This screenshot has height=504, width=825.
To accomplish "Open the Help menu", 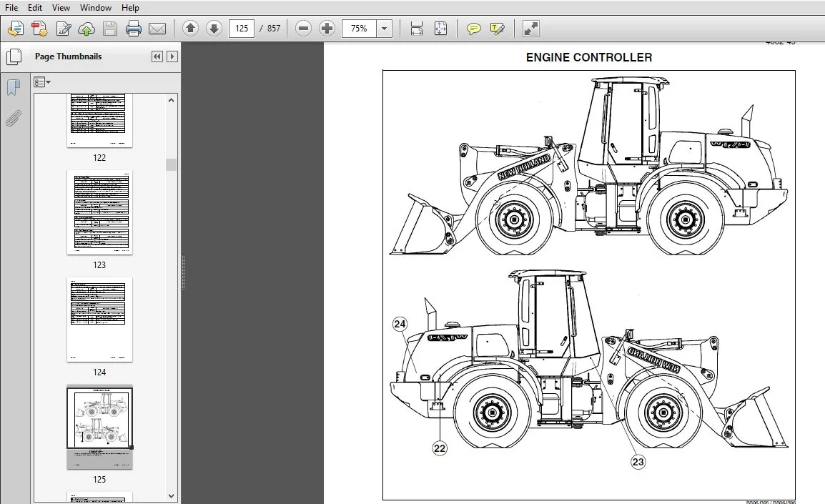I will point(130,7).
